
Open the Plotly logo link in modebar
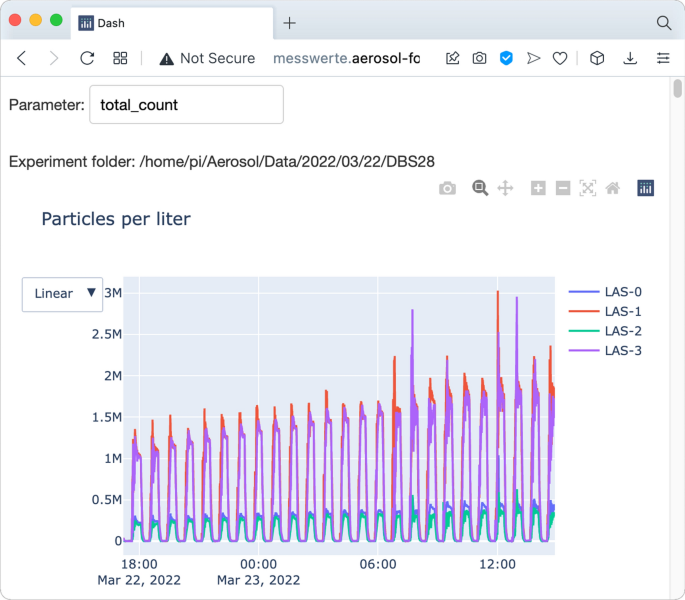coord(646,188)
